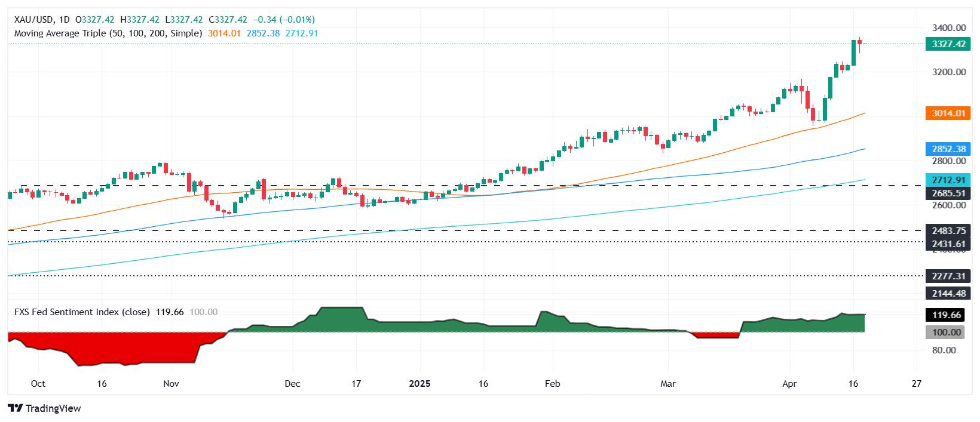
Task: Click the Apr label on time axis
Action: click(x=789, y=384)
